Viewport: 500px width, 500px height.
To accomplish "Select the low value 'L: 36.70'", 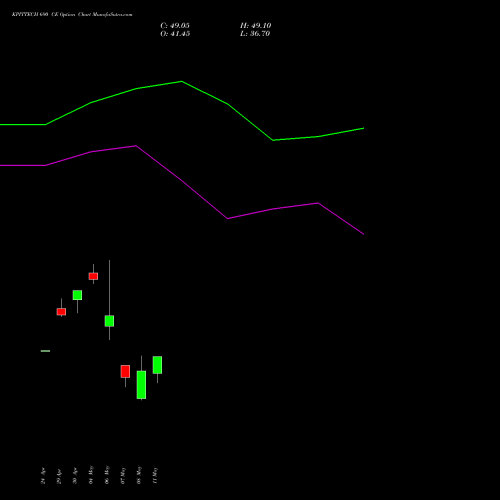I will click(x=255, y=34).
